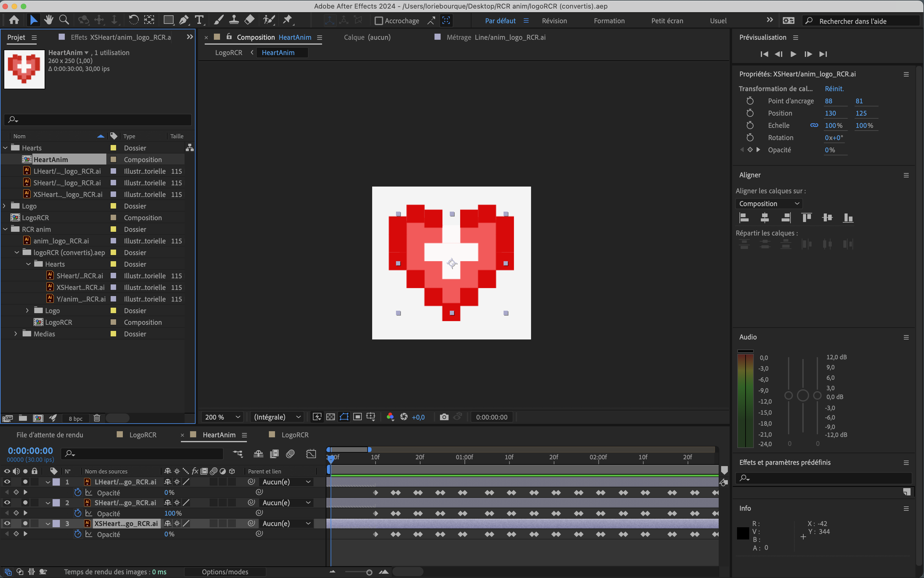Open the 200 % magnification dropdown
924x578 pixels.
223,417
